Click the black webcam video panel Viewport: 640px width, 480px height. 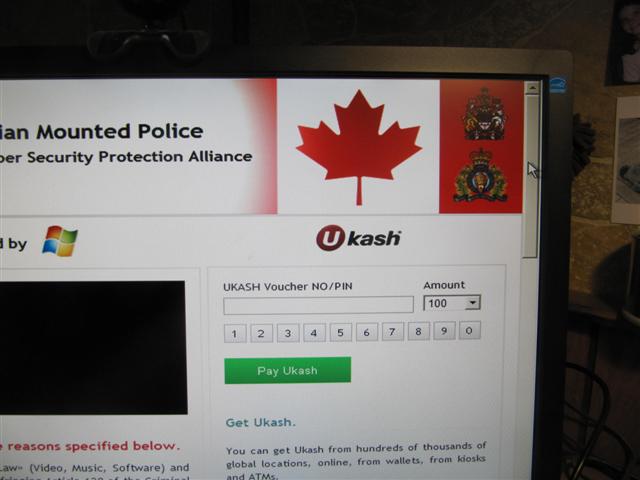click(93, 347)
